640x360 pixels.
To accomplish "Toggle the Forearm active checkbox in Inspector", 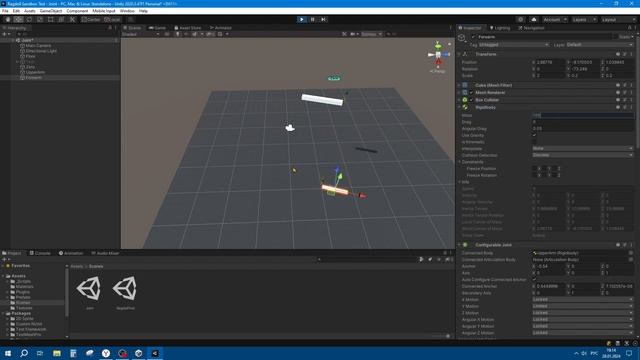I will click(473, 37).
